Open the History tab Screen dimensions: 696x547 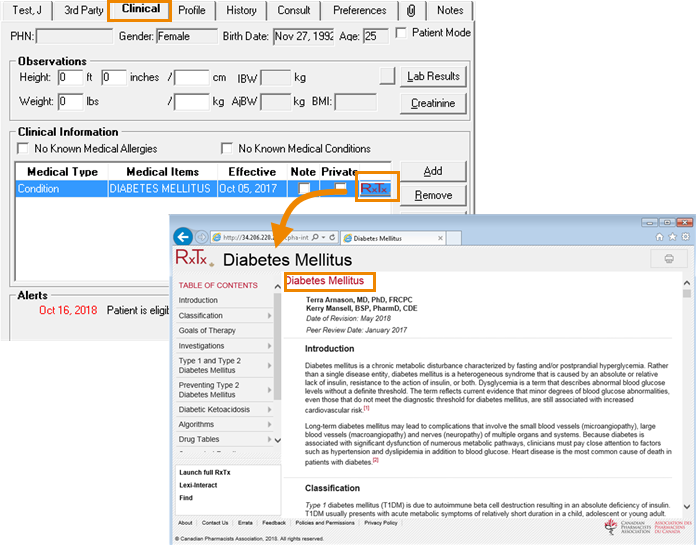(241, 11)
